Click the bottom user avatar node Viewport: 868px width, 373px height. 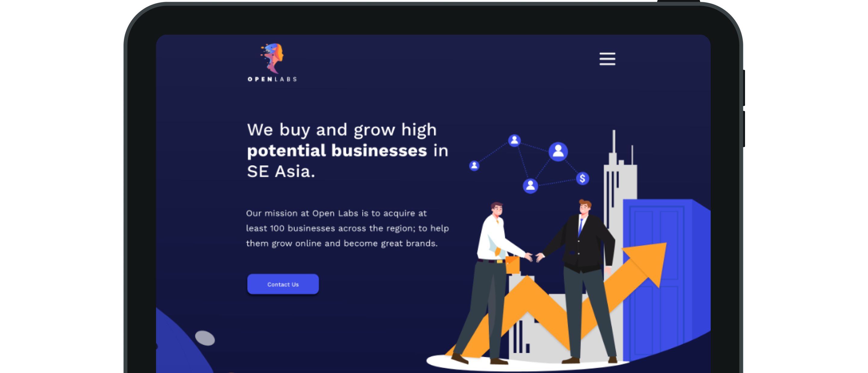click(530, 186)
